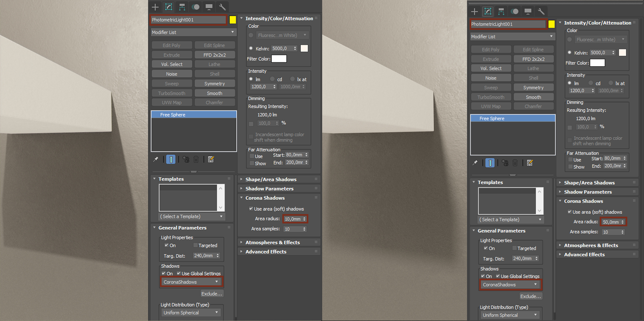Image resolution: width=644 pixels, height=321 pixels.
Task: Open the Create tab in right command panel
Action: 474,12
